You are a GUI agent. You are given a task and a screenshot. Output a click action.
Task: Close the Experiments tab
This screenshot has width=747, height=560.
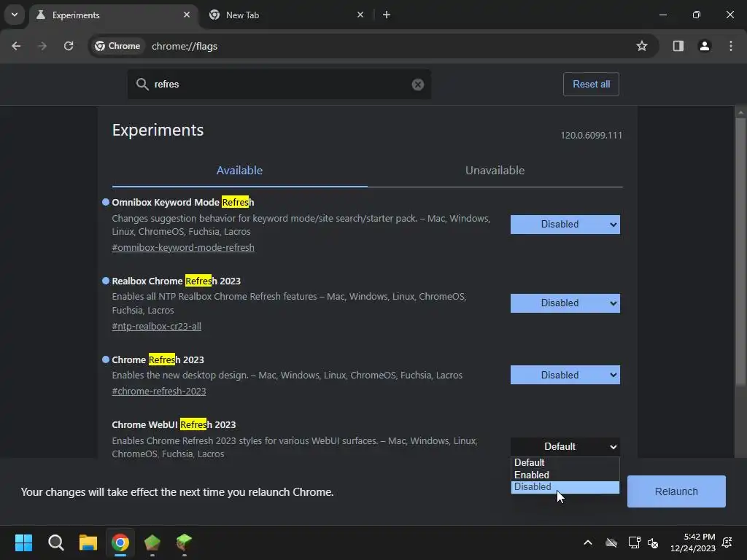[187, 15]
